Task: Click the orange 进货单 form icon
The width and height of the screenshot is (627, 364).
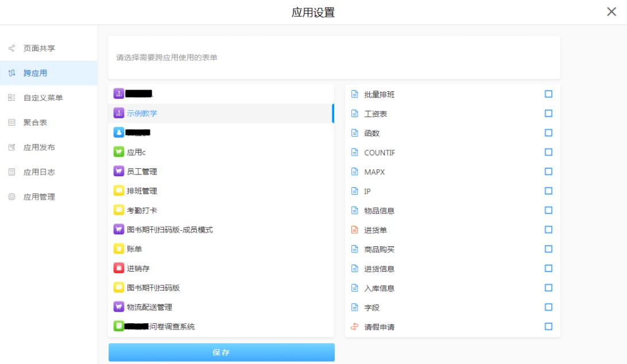Action: [354, 230]
